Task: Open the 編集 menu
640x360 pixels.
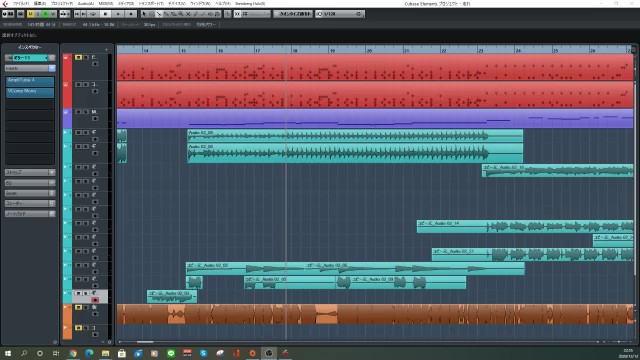Action: (40, 4)
